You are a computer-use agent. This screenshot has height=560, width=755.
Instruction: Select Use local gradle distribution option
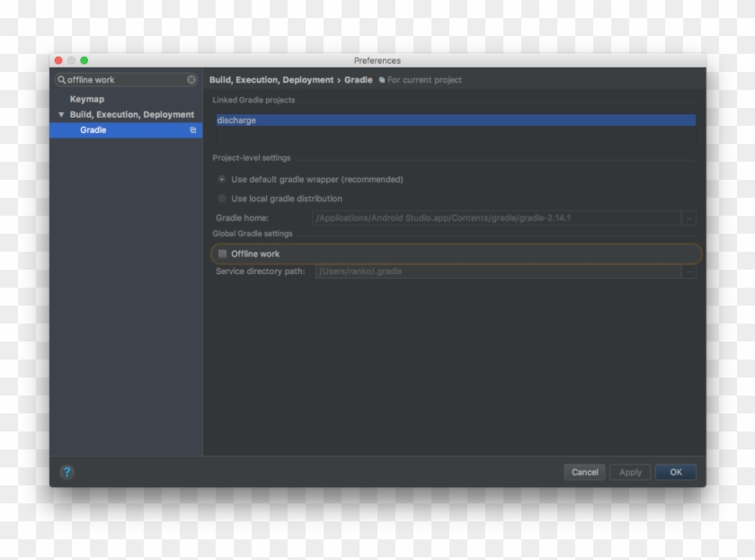(222, 198)
